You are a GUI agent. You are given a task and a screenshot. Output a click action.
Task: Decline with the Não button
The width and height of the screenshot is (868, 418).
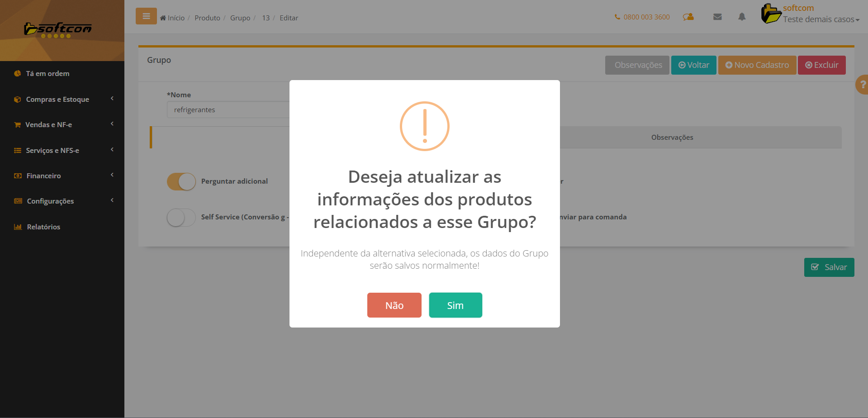[x=394, y=305]
